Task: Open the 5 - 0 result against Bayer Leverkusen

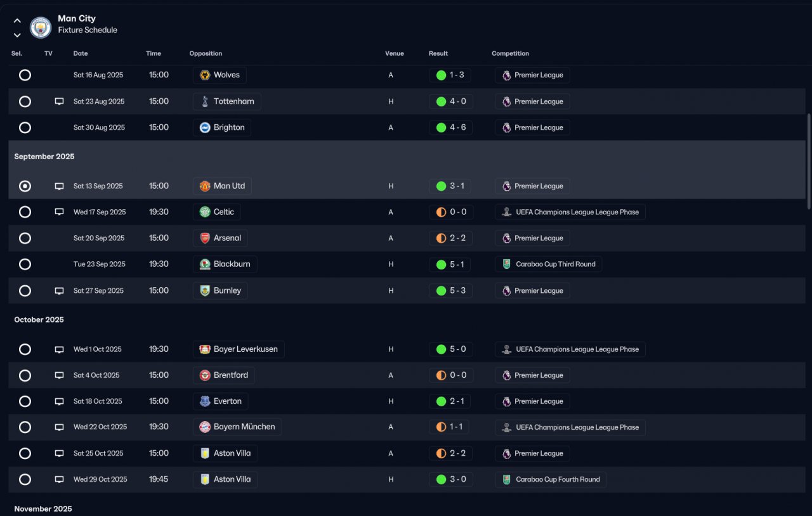Action: pos(450,349)
